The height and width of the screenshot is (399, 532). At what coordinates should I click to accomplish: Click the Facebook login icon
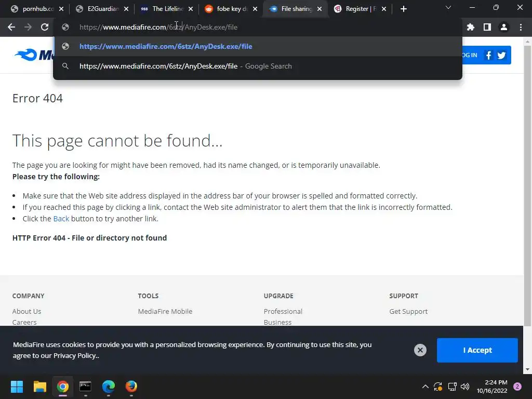488,55
